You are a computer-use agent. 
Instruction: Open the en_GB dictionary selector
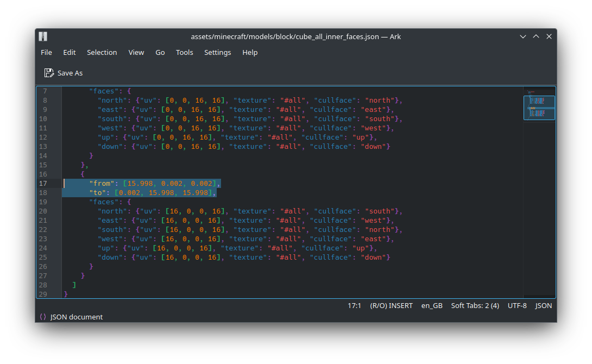pos(432,305)
